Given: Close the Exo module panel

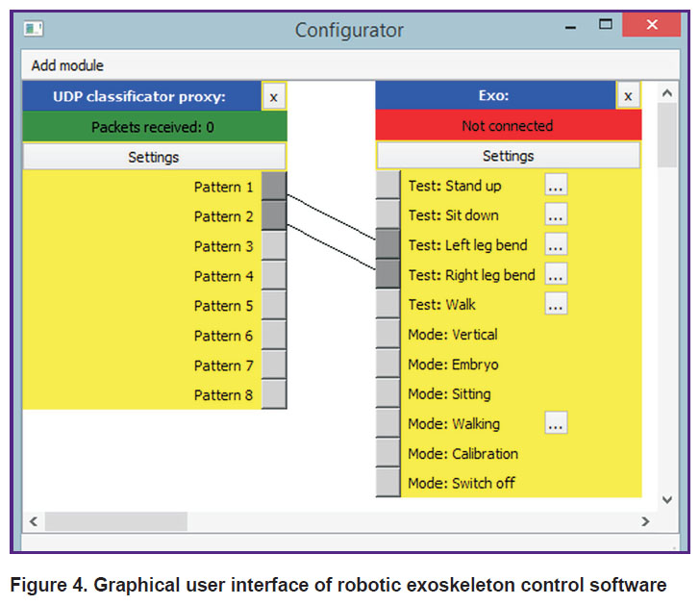Looking at the screenshot, I should click(x=628, y=95).
